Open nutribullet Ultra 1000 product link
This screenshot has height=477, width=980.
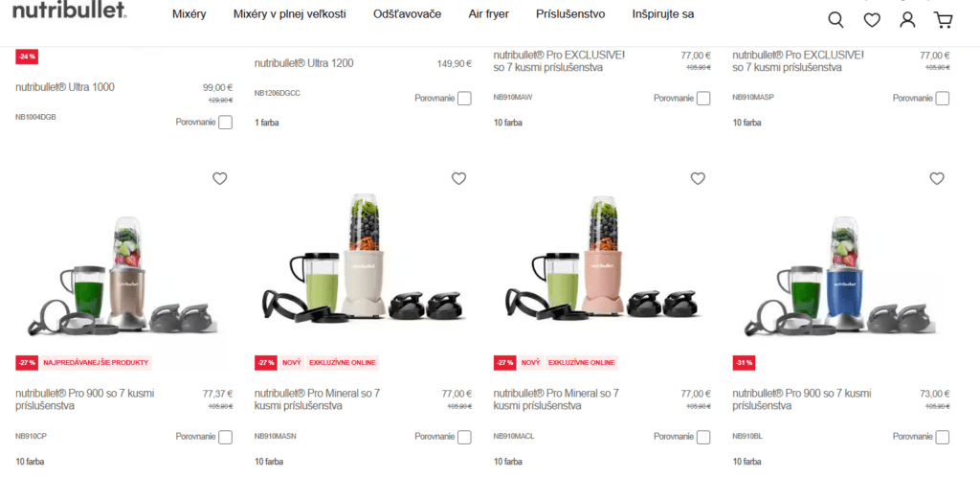[x=65, y=87]
